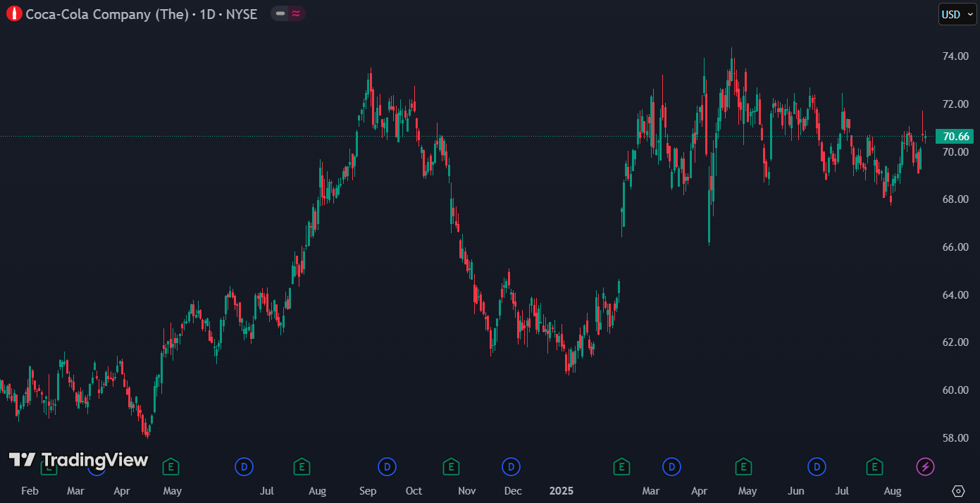Click the Coca-Cola bottle logo icon

click(x=14, y=14)
